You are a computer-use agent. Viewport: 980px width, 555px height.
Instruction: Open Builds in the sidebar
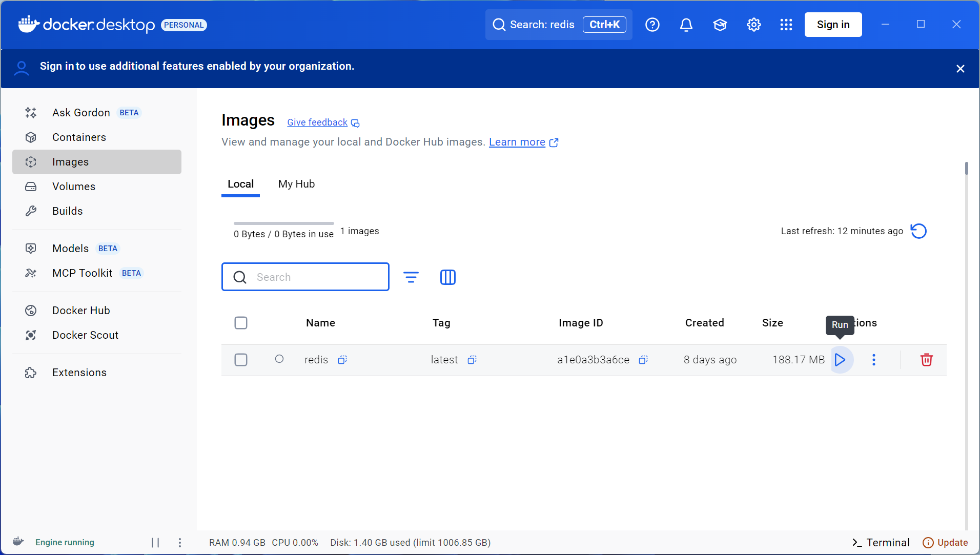(97, 211)
